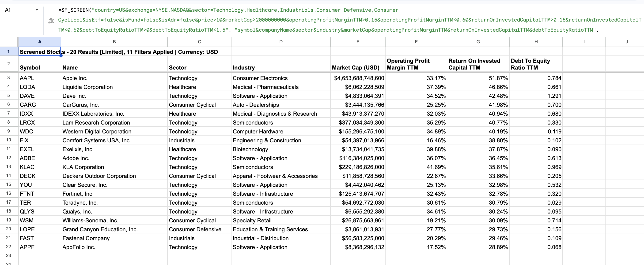The image size is (644, 265).
Task: Click IDEXX ROIC value 40.94%
Action: click(x=478, y=114)
